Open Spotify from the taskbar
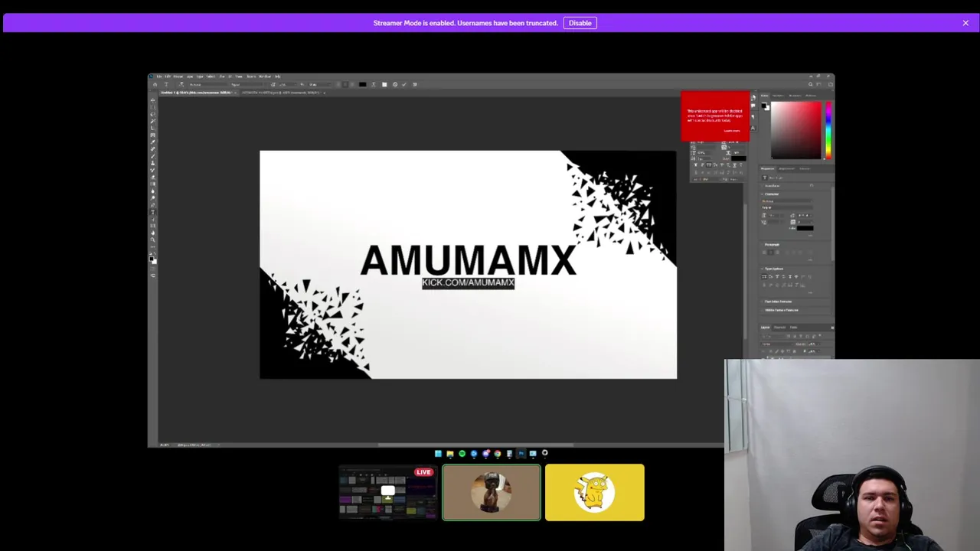This screenshot has width=980, height=551. 462,453
